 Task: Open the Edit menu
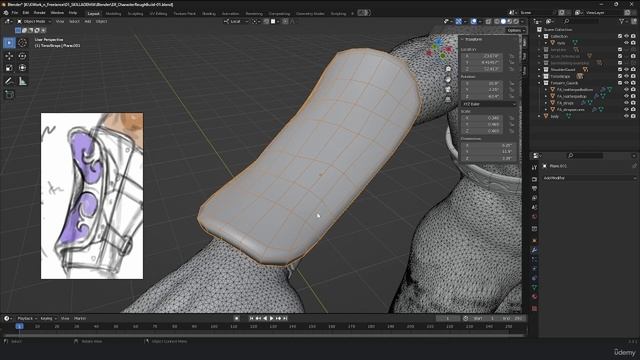click(x=26, y=13)
